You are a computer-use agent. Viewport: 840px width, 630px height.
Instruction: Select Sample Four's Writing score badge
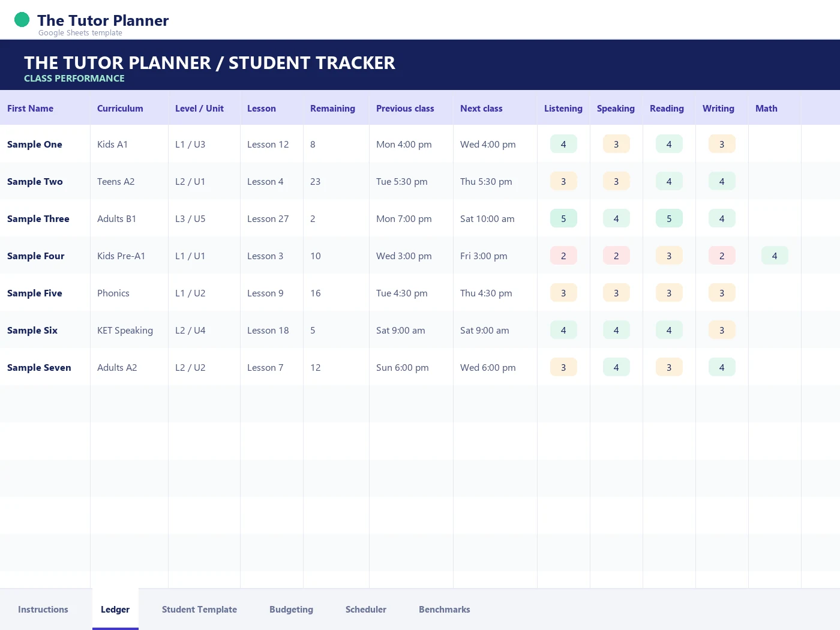[x=722, y=256]
